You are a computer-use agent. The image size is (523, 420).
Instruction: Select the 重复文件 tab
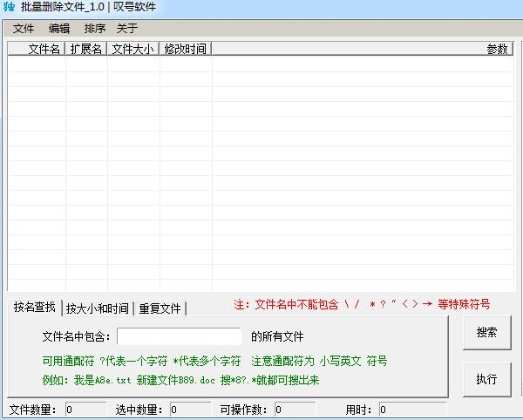(160, 308)
